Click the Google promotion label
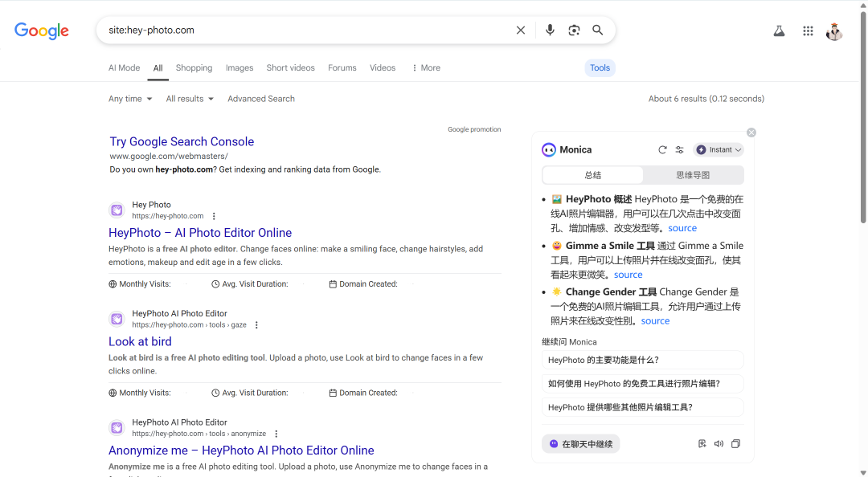This screenshot has height=477, width=868. point(474,129)
